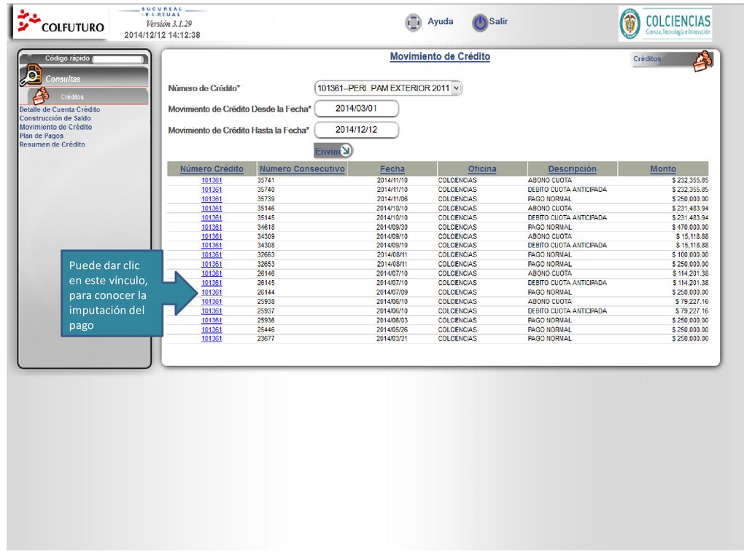Open credit link 101361 for consecutive 35145
This screenshot has width=747, height=560.
[212, 217]
